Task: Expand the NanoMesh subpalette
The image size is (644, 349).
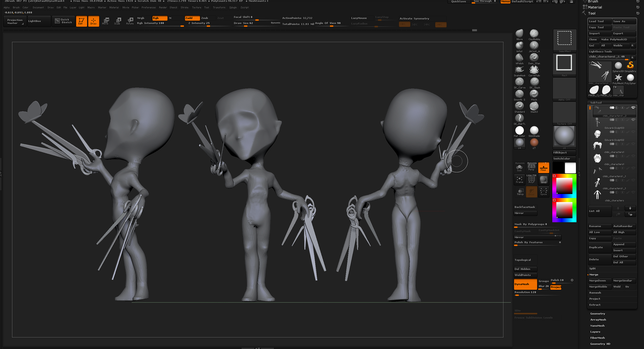Action: (597, 326)
